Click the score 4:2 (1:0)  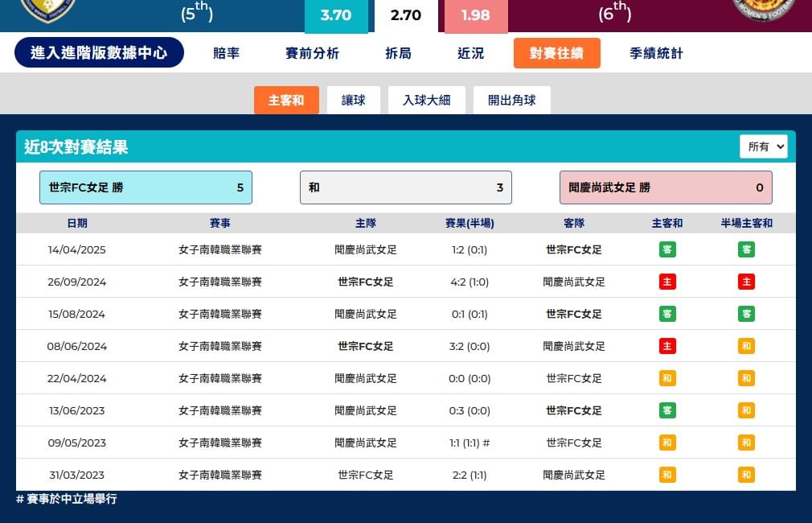click(470, 282)
